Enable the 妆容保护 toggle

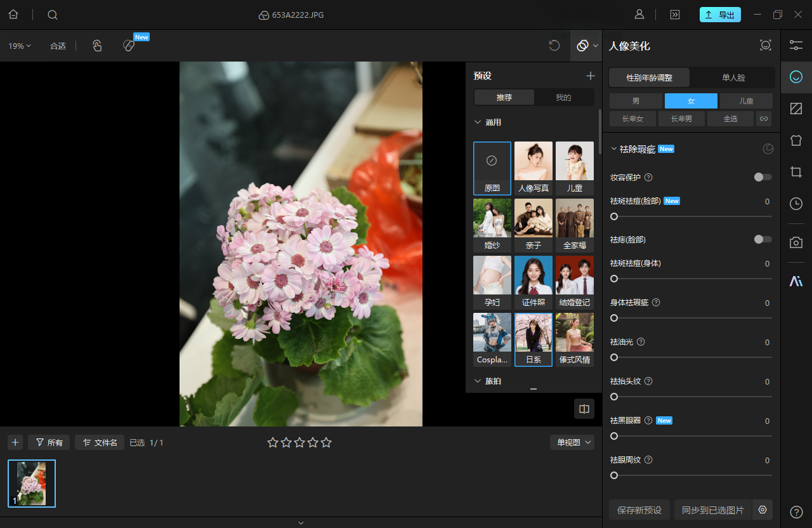(763, 177)
